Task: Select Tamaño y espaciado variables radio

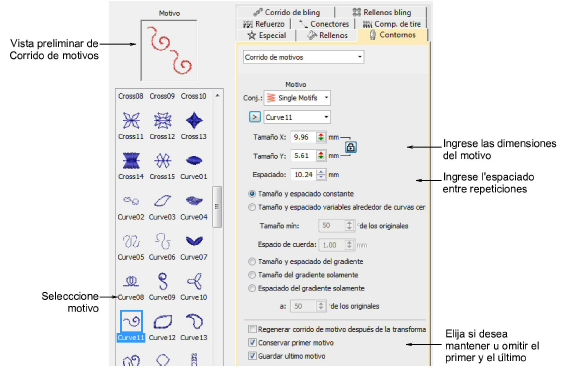Action: [x=252, y=207]
